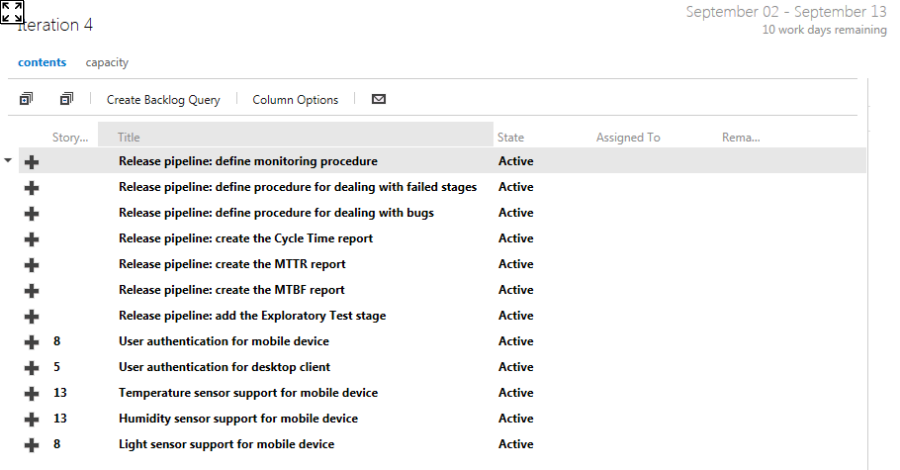
Task: Open 'Temperature sensor support for mobile device' item
Action: coord(248,393)
